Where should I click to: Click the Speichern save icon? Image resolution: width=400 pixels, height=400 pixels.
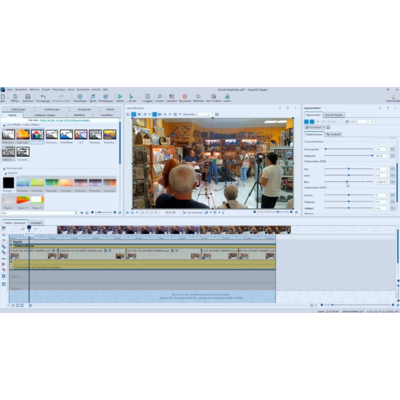pyautogui.click(x=28, y=97)
